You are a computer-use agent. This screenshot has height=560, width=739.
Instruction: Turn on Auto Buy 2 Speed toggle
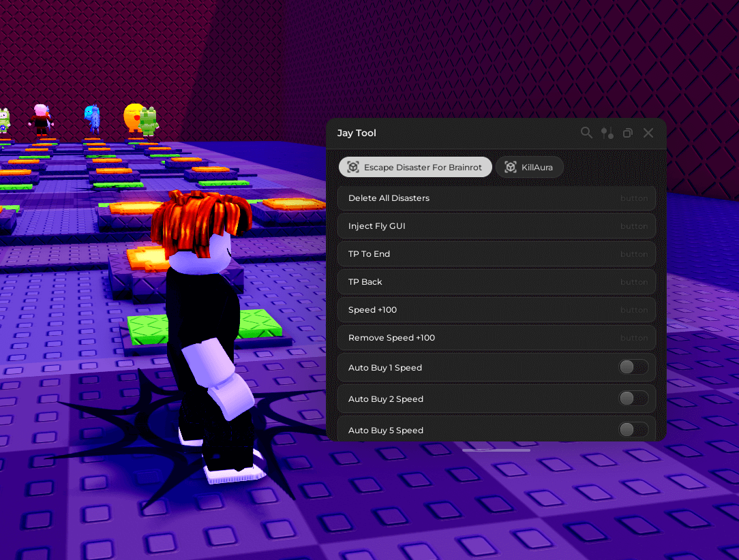tap(633, 399)
